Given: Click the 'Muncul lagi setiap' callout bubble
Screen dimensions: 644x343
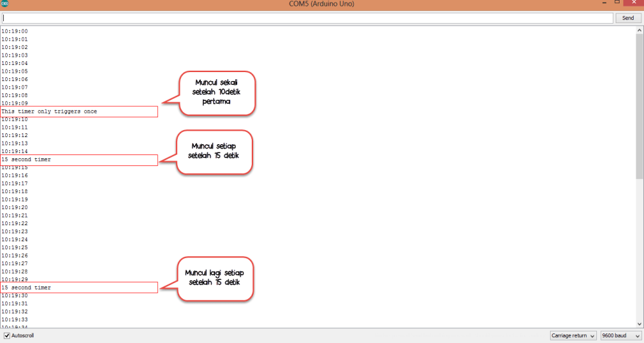Looking at the screenshot, I should (x=215, y=278).
